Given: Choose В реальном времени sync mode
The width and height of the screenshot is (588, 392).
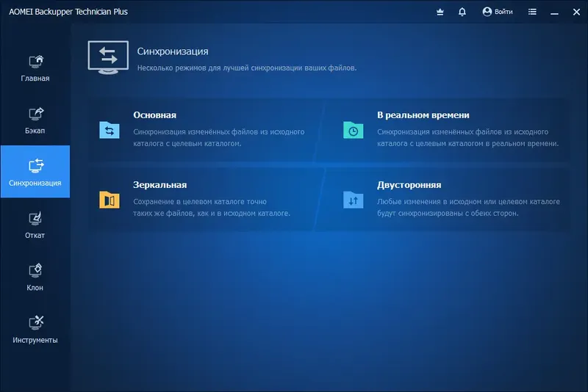Looking at the screenshot, I should click(423, 115).
